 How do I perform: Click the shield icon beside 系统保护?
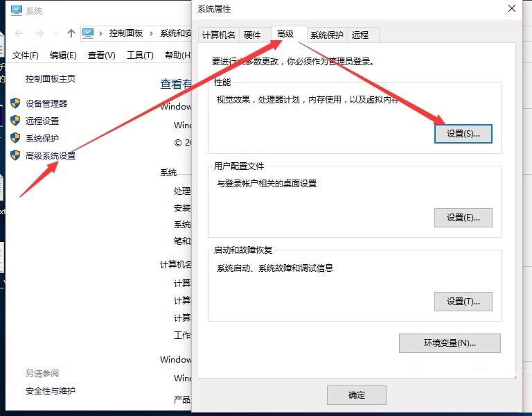15,138
